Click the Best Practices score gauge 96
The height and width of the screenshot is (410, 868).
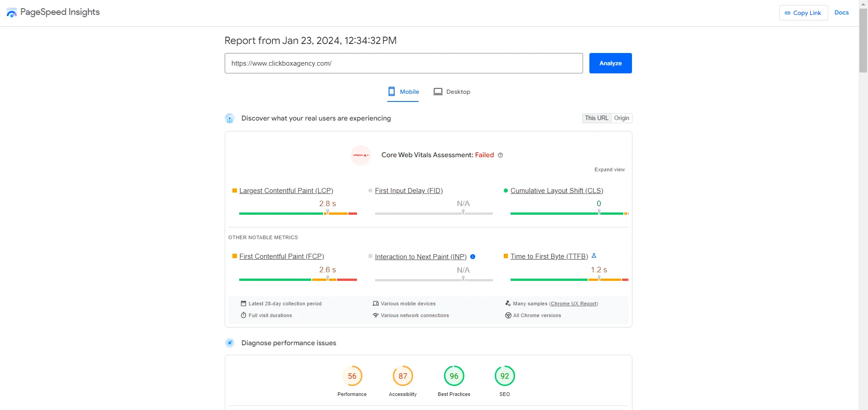[x=454, y=376]
